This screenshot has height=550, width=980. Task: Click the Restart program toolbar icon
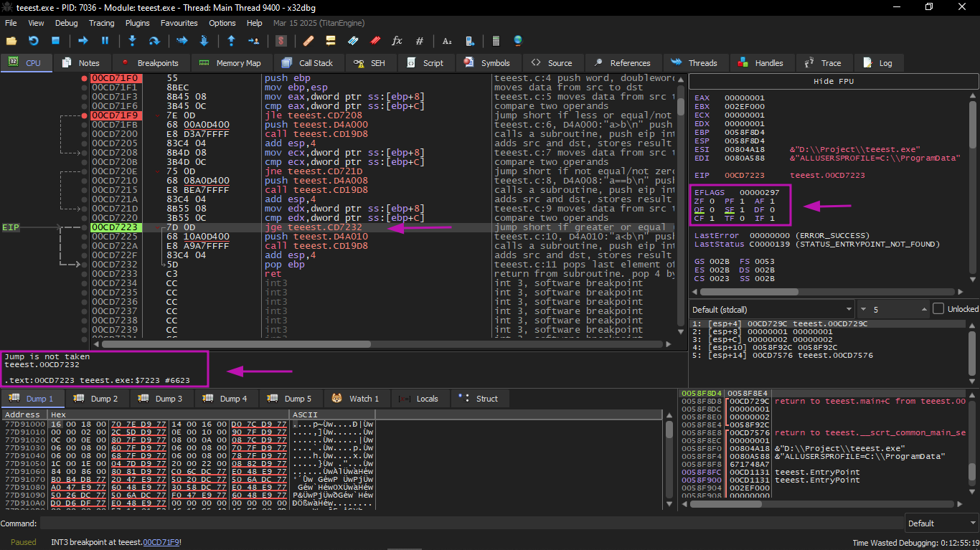tap(33, 41)
